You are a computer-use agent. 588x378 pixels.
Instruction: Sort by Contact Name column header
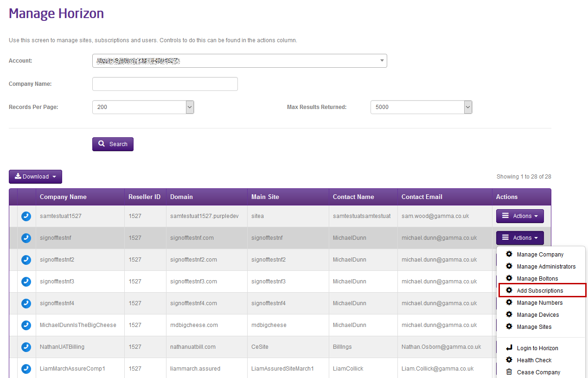click(353, 197)
